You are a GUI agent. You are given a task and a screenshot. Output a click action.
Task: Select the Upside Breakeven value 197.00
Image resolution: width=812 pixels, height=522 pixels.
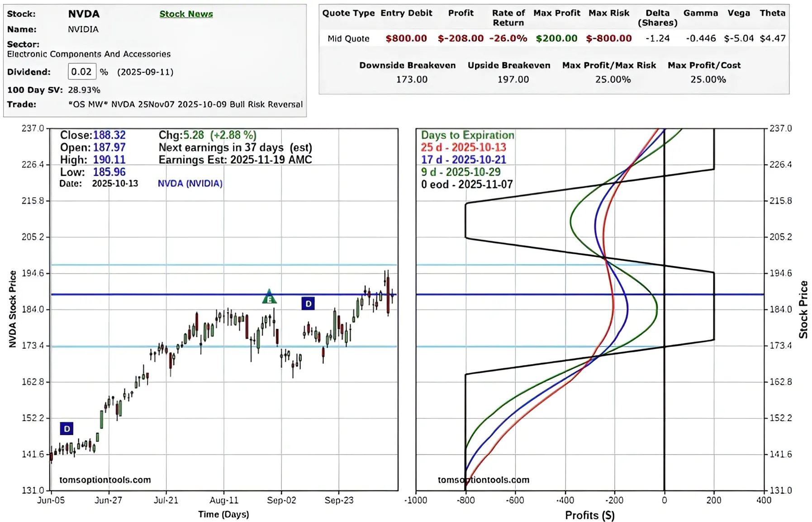pos(513,79)
